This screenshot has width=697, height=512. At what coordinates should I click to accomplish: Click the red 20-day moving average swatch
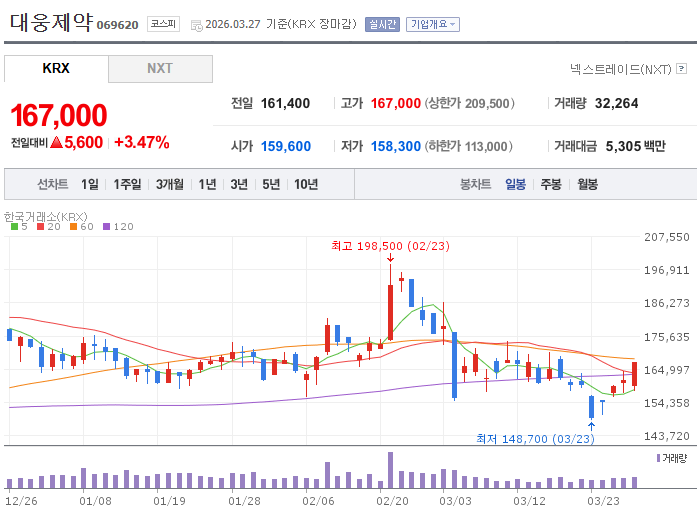[x=40, y=227]
